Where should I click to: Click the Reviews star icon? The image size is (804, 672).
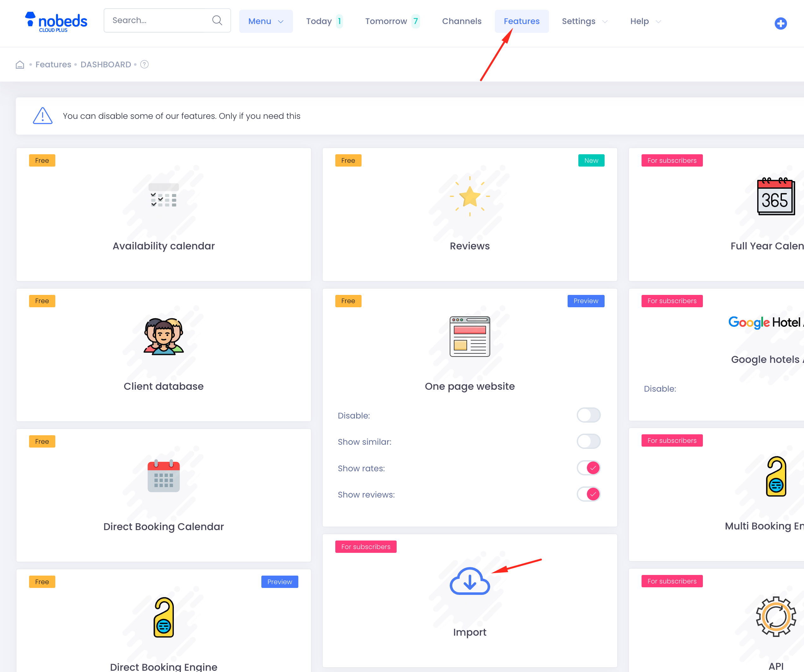point(469,197)
